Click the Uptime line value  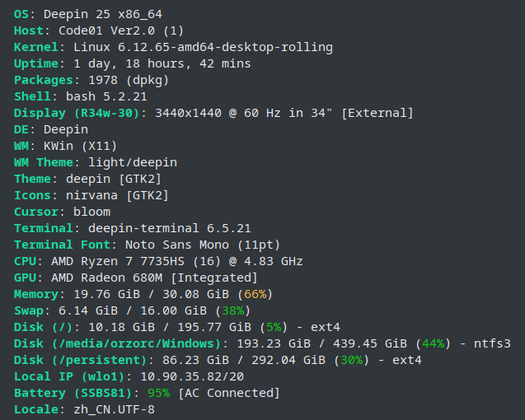coord(162,64)
